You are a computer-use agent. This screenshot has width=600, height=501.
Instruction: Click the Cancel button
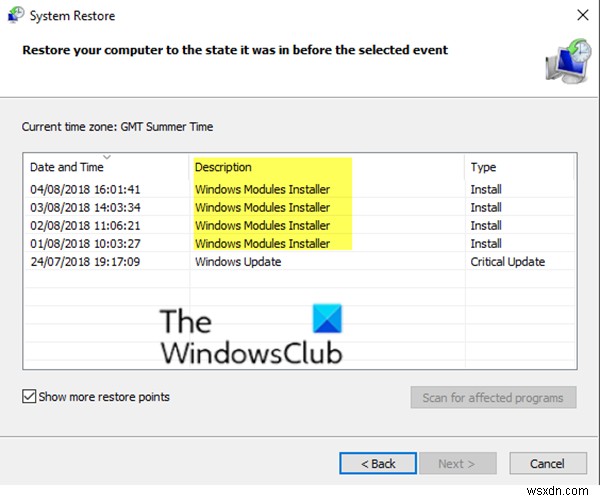(548, 463)
